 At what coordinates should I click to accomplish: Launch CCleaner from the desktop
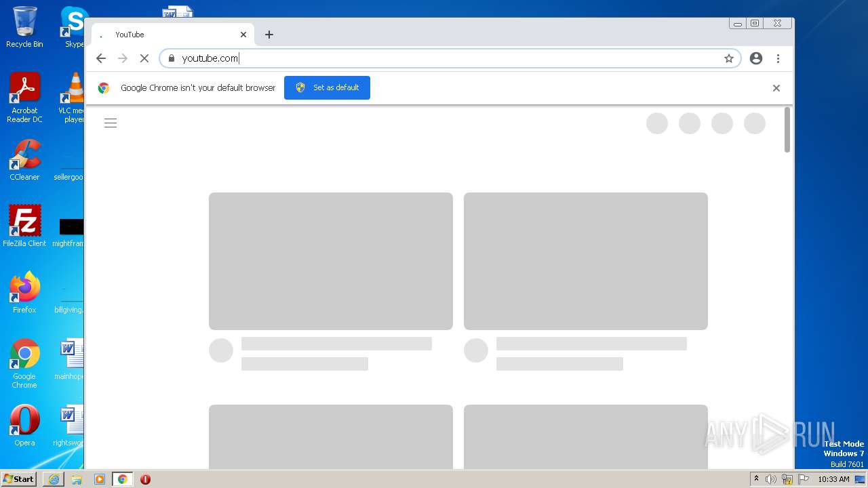(24, 160)
